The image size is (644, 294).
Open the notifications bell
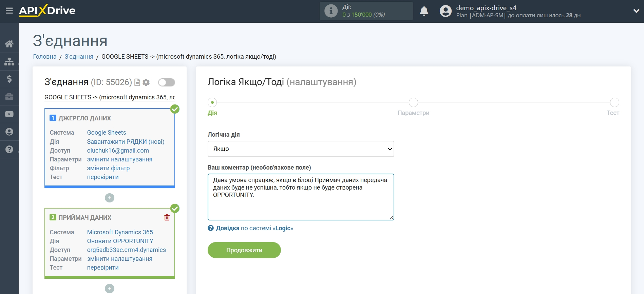coord(424,11)
